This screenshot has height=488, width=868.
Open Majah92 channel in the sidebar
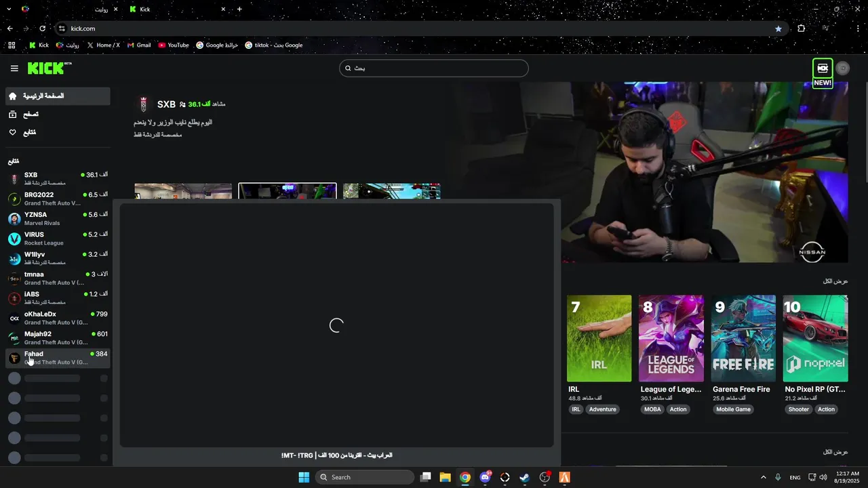58,338
